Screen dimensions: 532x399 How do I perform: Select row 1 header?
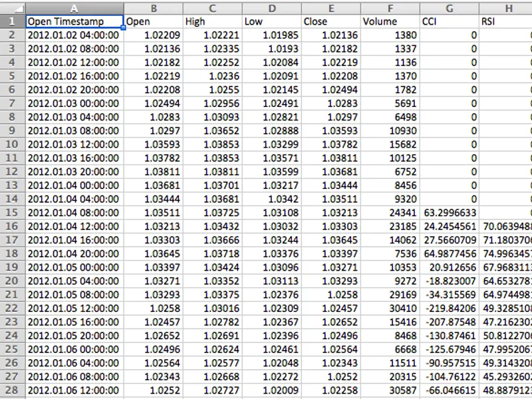point(13,21)
